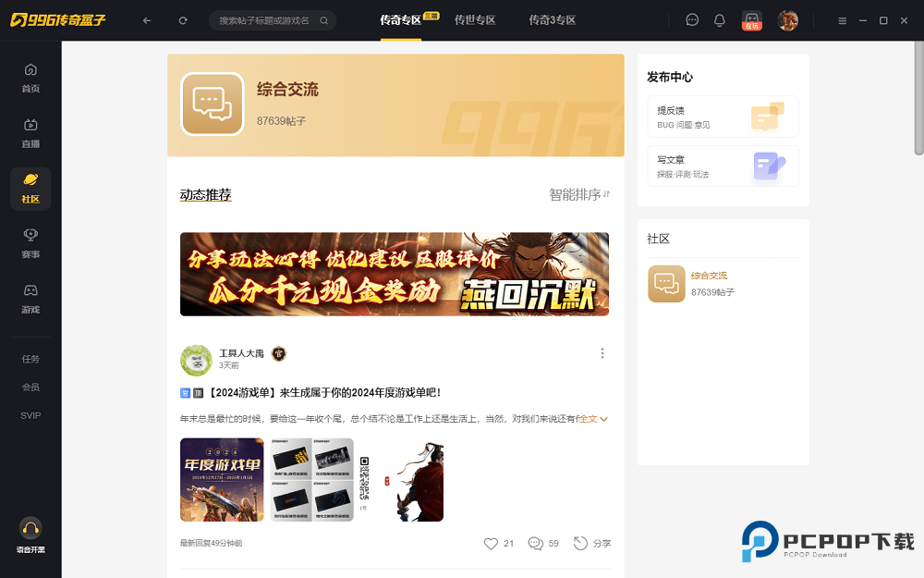Viewport: 924px width, 578px height.
Task: Click the search posts input field
Action: click(x=264, y=20)
